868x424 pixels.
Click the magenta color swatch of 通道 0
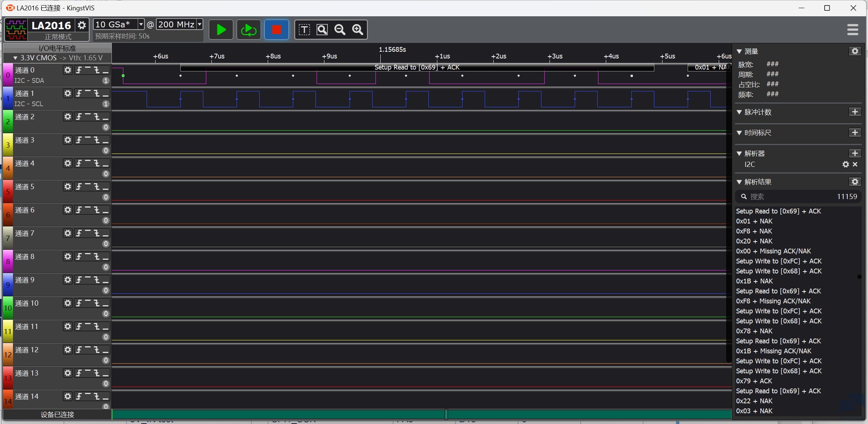click(8, 75)
